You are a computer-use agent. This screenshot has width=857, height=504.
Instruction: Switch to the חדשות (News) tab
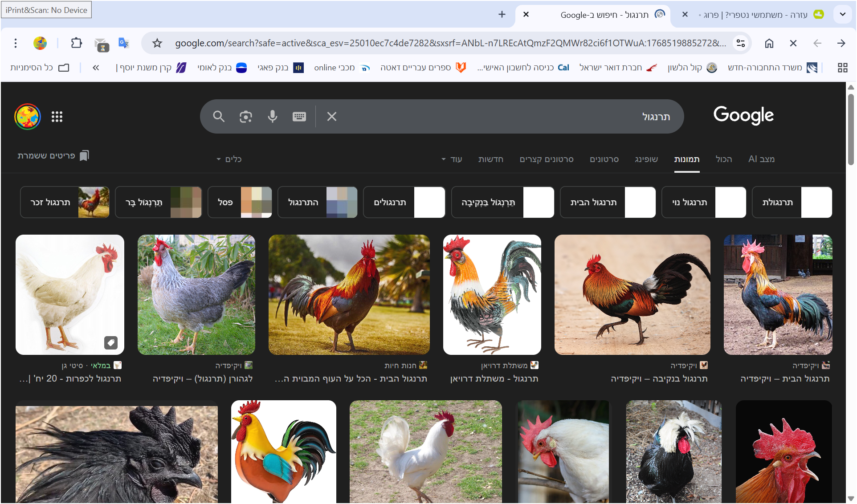[490, 159]
